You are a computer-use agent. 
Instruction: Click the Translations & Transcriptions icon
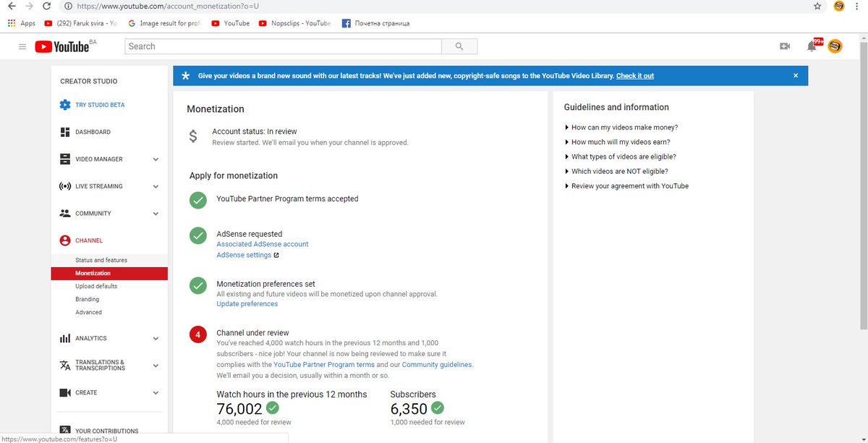click(x=65, y=366)
